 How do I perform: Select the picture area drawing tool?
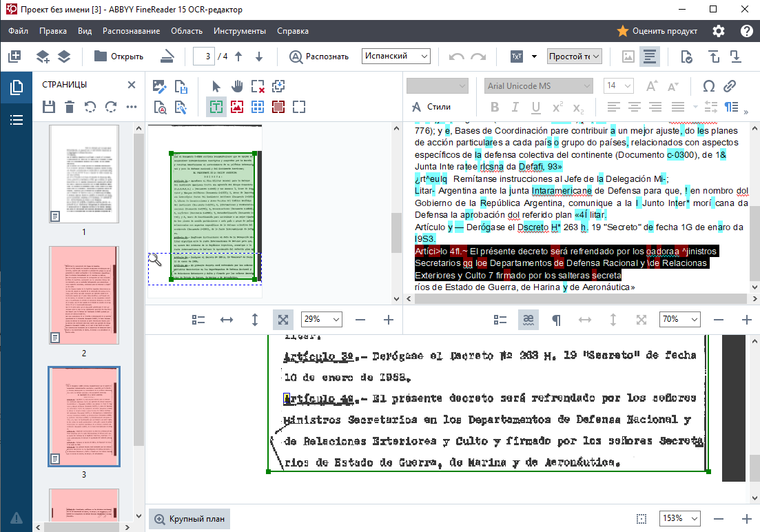click(237, 107)
